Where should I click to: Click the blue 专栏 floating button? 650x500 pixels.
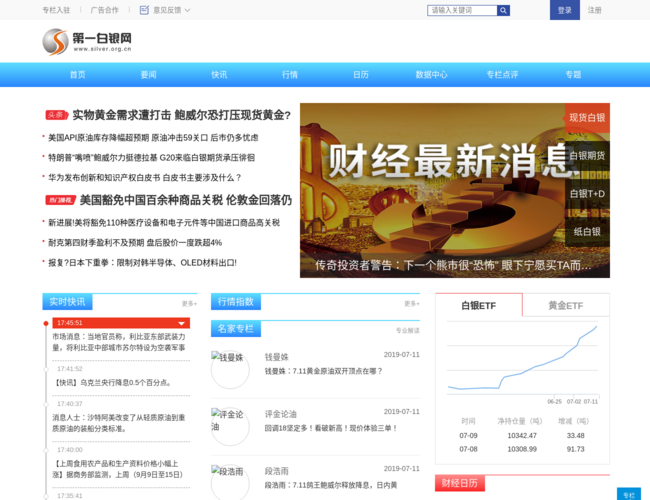(x=629, y=494)
